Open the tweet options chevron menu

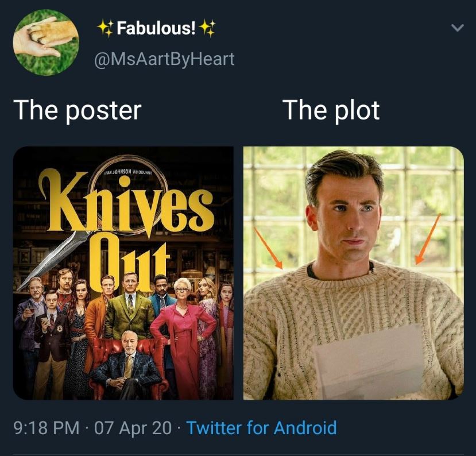click(x=457, y=28)
